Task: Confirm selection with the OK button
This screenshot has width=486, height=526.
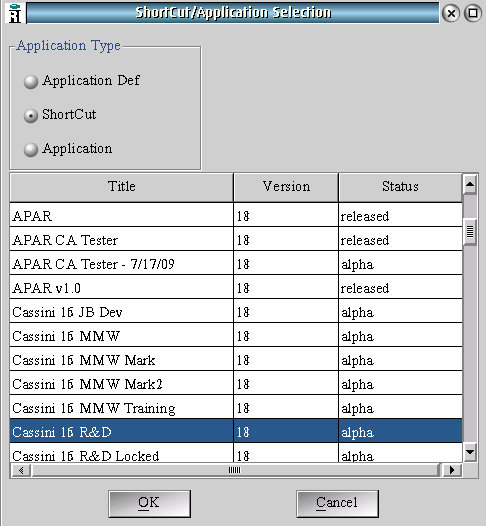Action: click(x=150, y=504)
